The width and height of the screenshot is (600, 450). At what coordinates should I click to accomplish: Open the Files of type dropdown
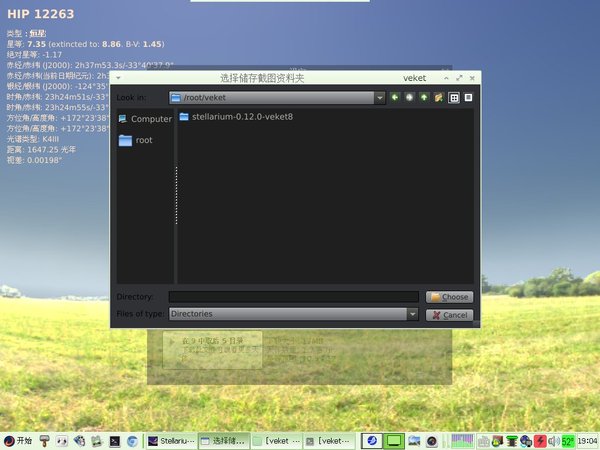pyautogui.click(x=412, y=314)
